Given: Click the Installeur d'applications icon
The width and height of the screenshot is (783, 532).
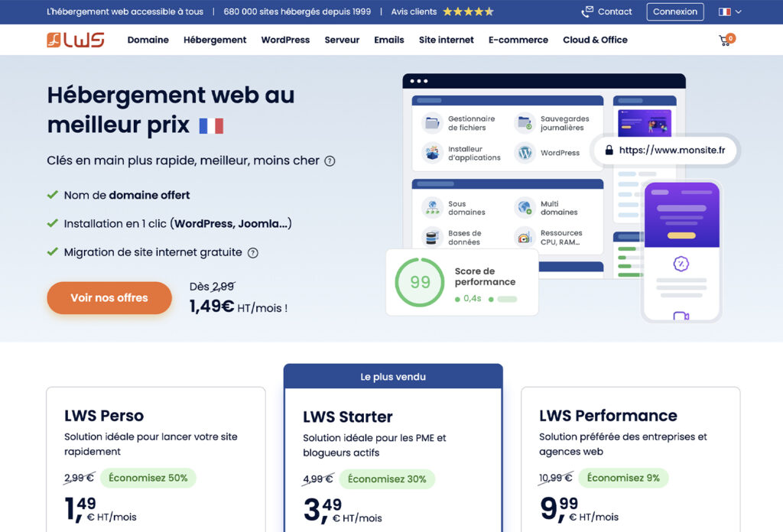Looking at the screenshot, I should tap(432, 153).
